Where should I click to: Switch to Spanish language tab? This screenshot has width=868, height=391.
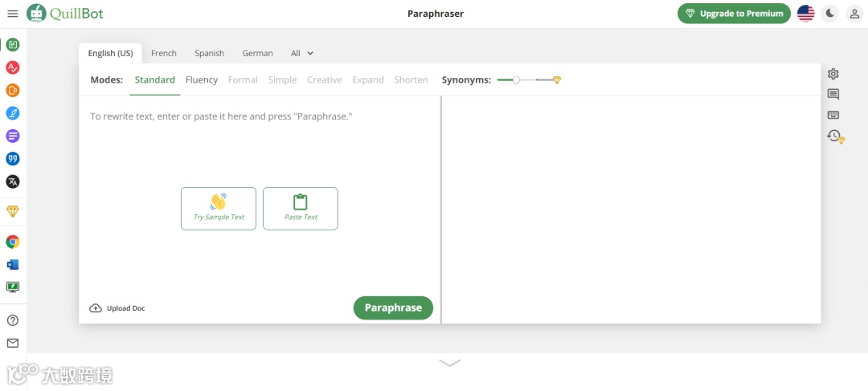point(209,53)
